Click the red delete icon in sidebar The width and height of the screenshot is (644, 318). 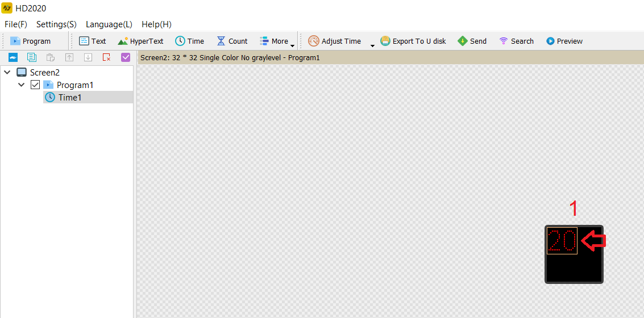[x=106, y=57]
